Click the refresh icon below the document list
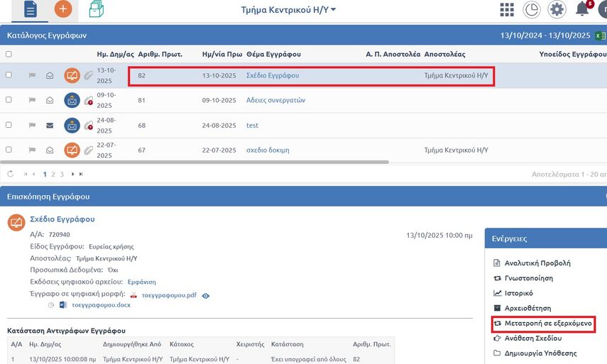Viewport: 607px width, 364px height. [x=10, y=174]
